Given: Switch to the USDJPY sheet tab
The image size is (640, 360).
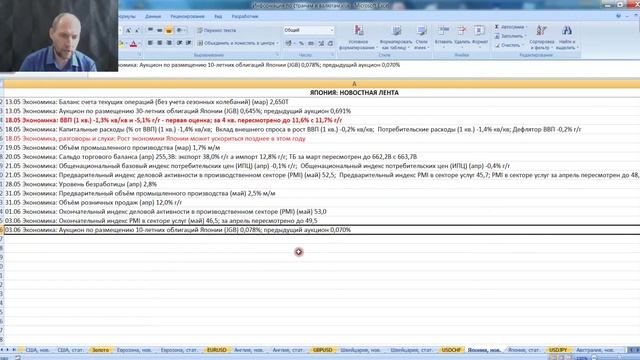Looking at the screenshot, I should (558, 350).
